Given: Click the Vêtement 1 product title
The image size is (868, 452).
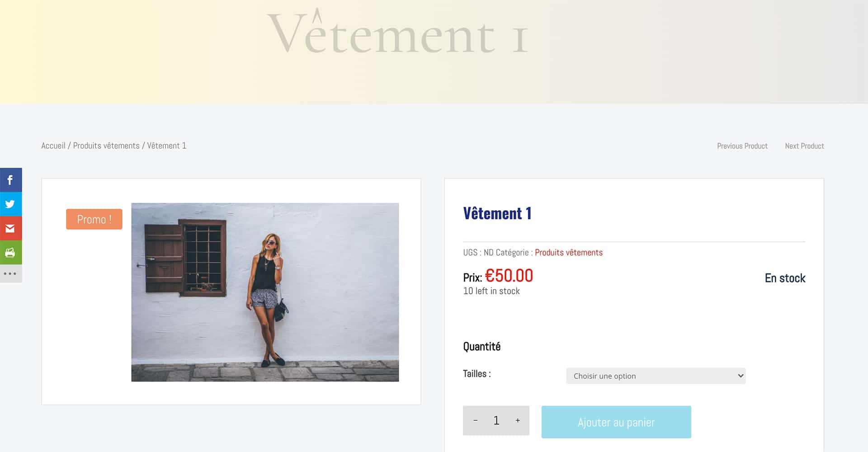Looking at the screenshot, I should tap(497, 213).
